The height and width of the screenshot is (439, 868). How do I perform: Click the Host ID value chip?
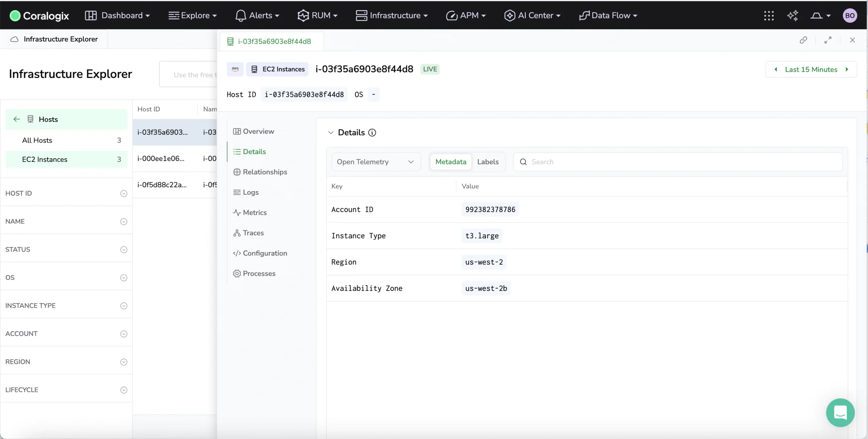click(x=304, y=95)
